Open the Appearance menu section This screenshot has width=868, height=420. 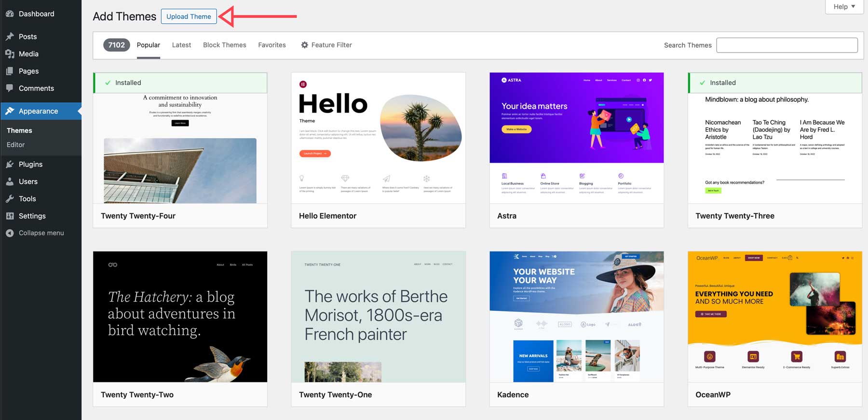(x=38, y=111)
